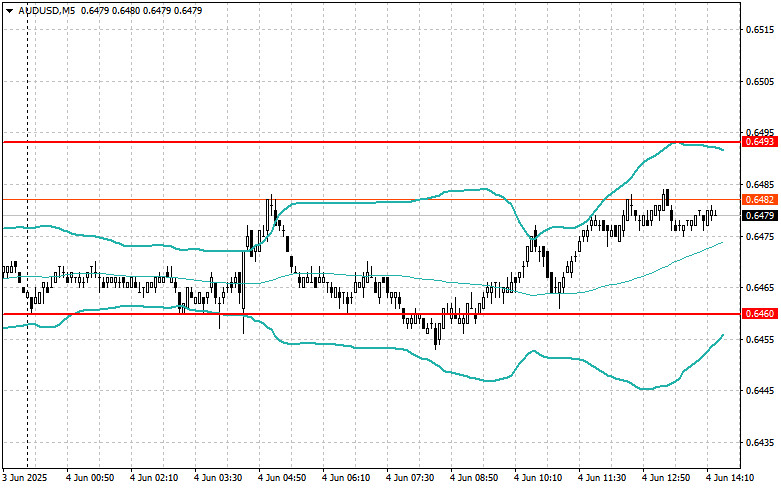781x489 pixels.
Task: Select the red 0.6460 price label
Action: (760, 314)
